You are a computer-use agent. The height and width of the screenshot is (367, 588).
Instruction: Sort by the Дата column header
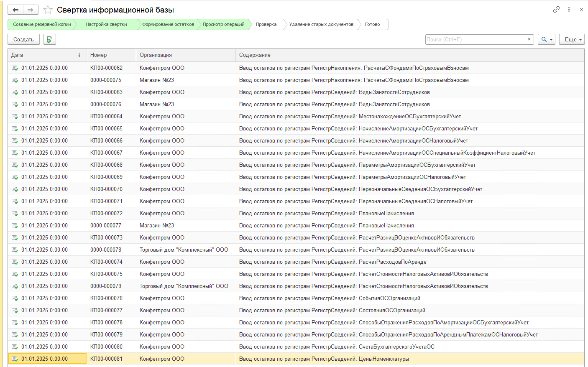tap(47, 55)
